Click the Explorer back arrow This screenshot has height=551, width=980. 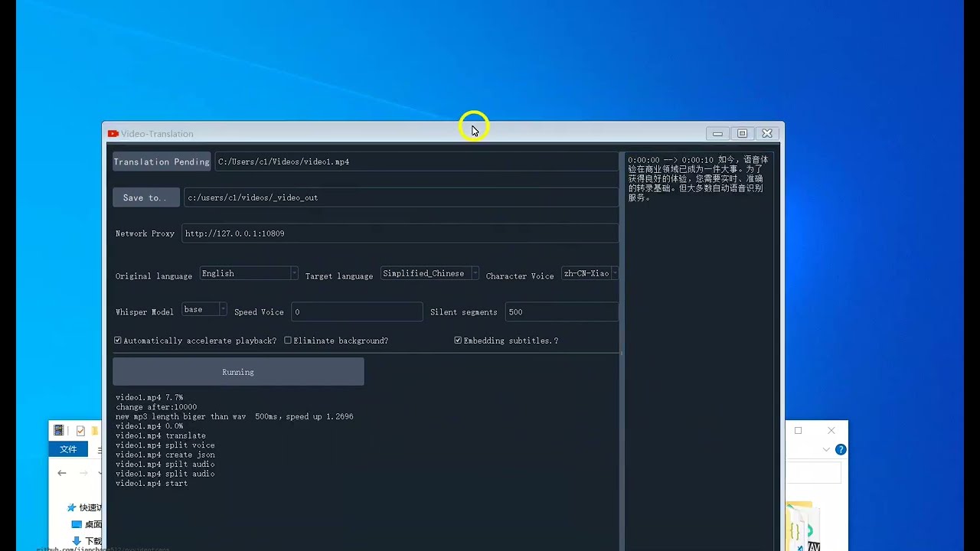tap(62, 474)
